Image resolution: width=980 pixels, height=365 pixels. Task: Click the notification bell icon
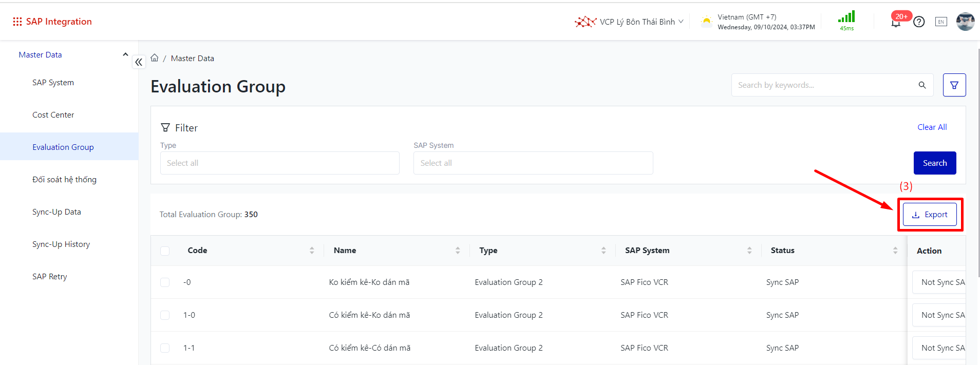coord(896,22)
